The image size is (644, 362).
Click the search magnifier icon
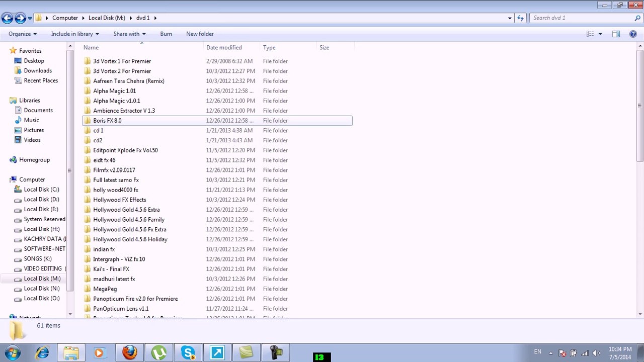tap(637, 18)
